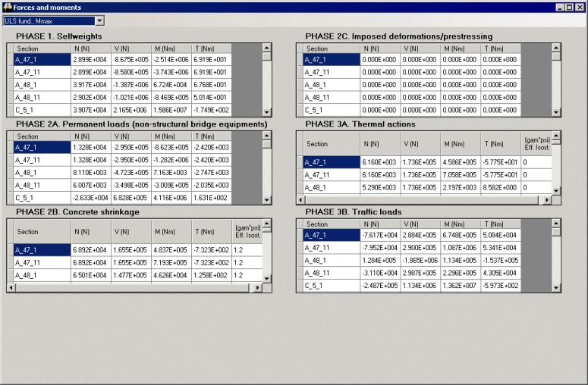Open the ULS fund., Mmax combination dropdown
The height and width of the screenshot is (385, 588).
click(x=99, y=20)
